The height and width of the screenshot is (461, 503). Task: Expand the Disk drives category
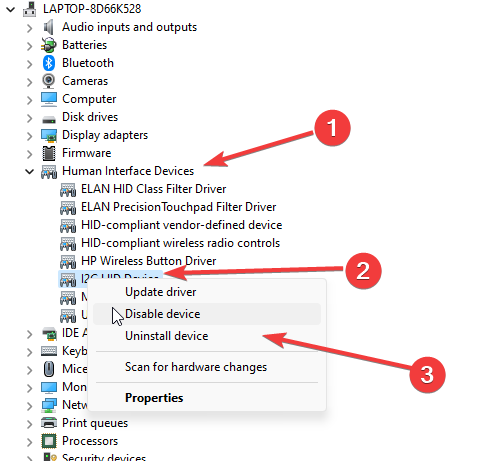coord(29,118)
